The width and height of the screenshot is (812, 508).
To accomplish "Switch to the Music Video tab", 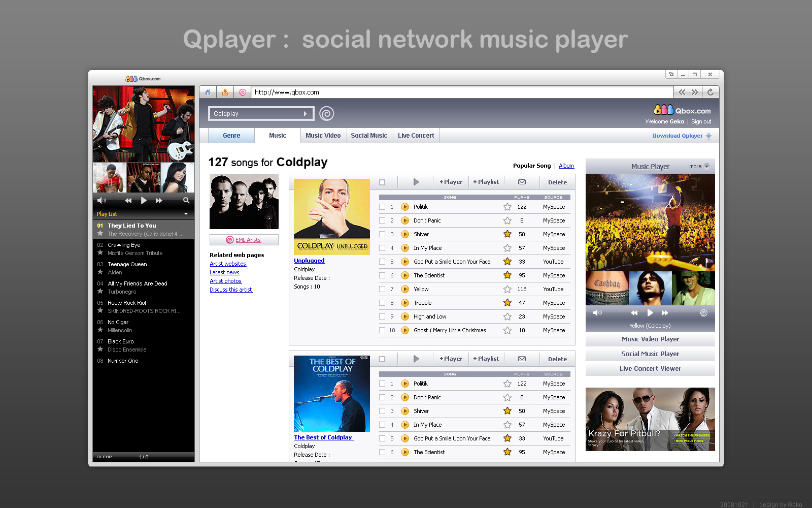I will tap(323, 136).
